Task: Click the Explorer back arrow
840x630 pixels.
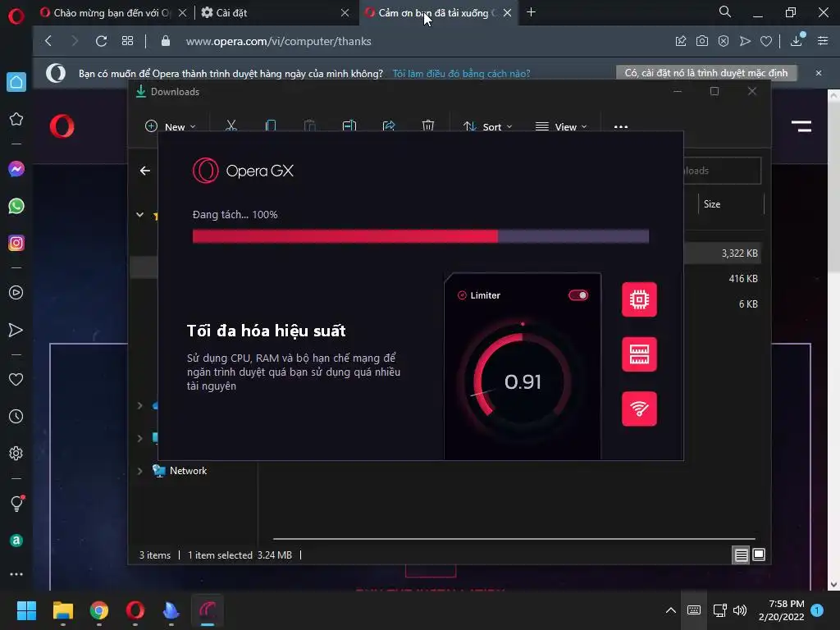Action: [144, 171]
